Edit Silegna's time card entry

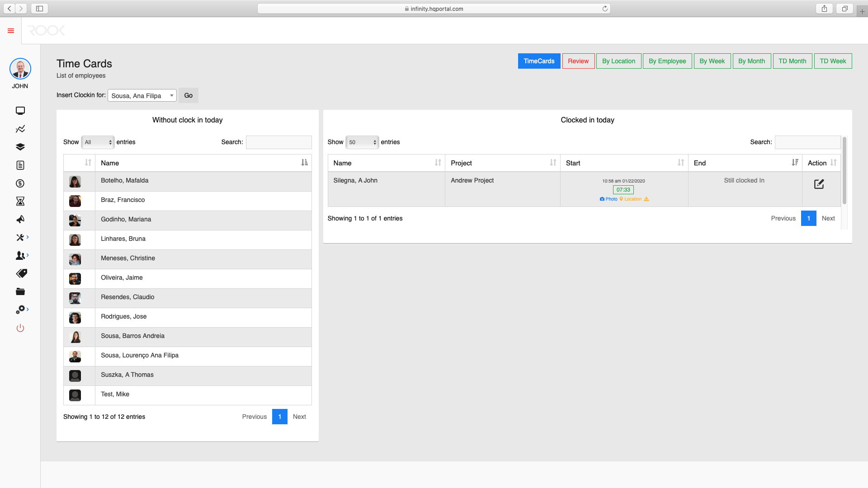tap(819, 184)
